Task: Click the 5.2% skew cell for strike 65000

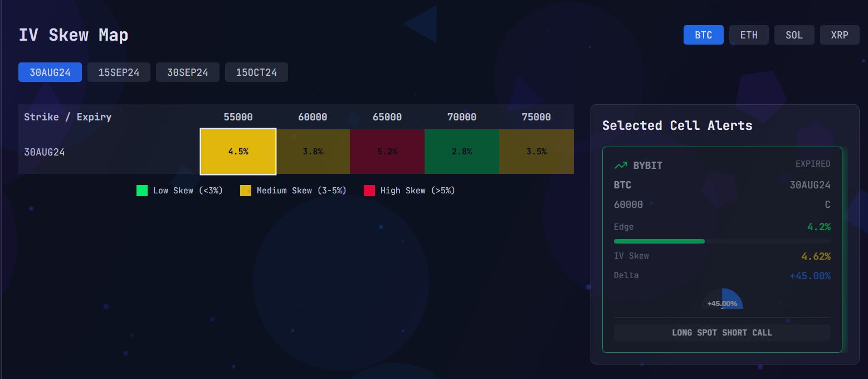Action: pyautogui.click(x=387, y=152)
